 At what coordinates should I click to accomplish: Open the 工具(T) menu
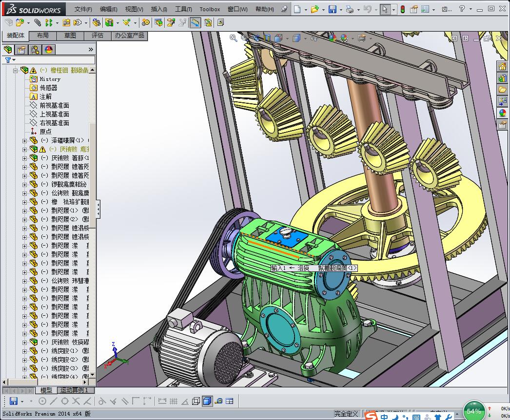[183, 9]
